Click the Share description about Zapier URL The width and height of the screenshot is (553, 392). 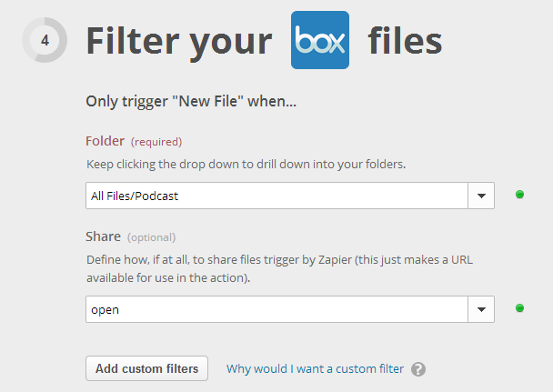pyautogui.click(x=279, y=268)
